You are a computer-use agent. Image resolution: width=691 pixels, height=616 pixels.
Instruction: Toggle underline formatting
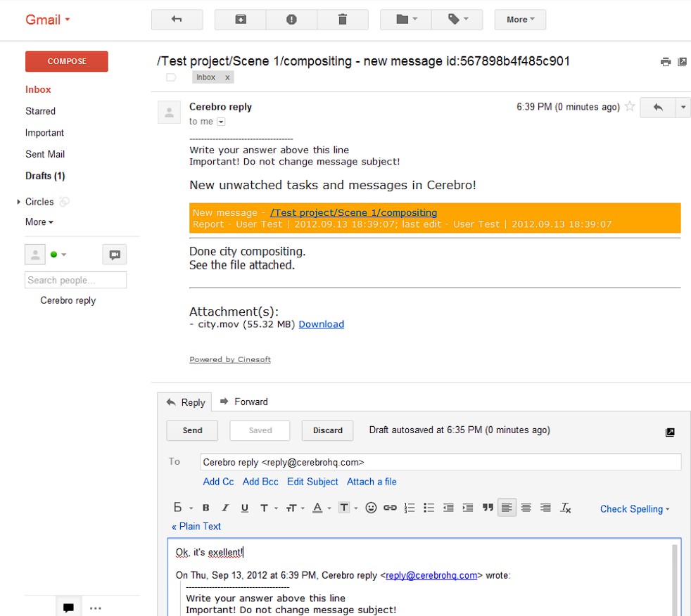[x=245, y=508]
